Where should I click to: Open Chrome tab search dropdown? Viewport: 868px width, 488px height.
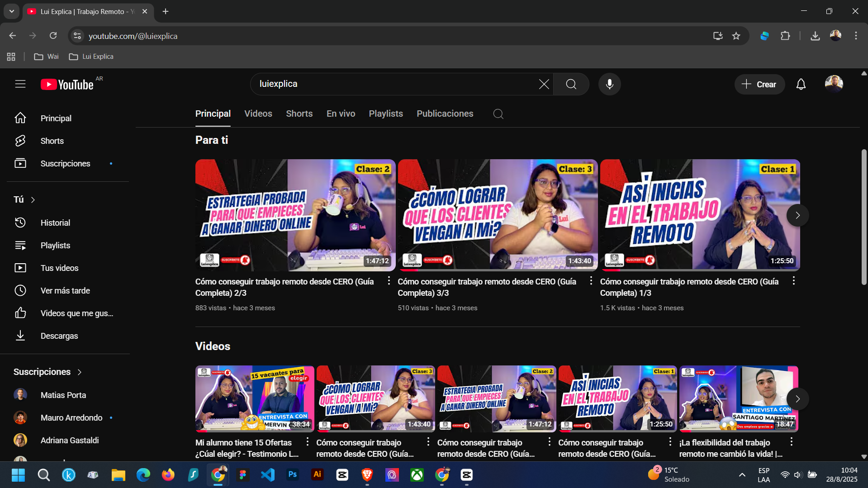click(12, 11)
